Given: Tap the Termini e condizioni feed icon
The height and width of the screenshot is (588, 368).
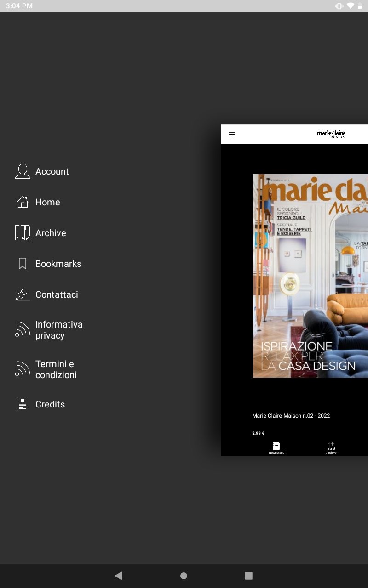Looking at the screenshot, I should pyautogui.click(x=23, y=369).
